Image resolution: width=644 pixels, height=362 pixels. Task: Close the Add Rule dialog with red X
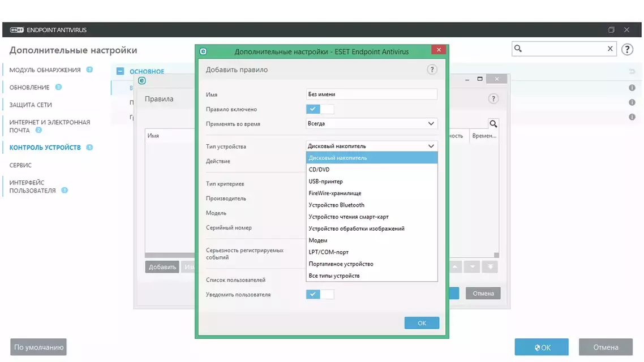(x=439, y=50)
